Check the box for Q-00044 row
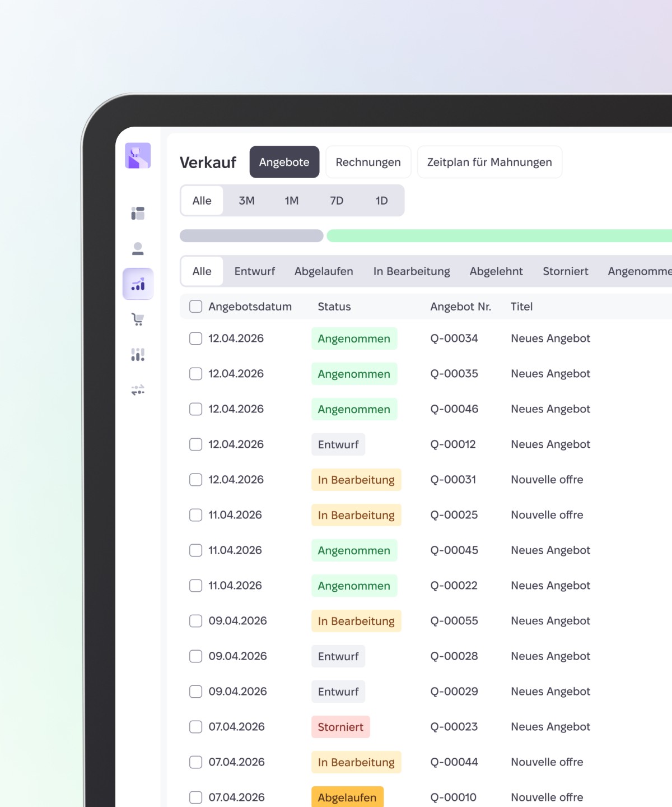The height and width of the screenshot is (807, 672). click(x=195, y=762)
